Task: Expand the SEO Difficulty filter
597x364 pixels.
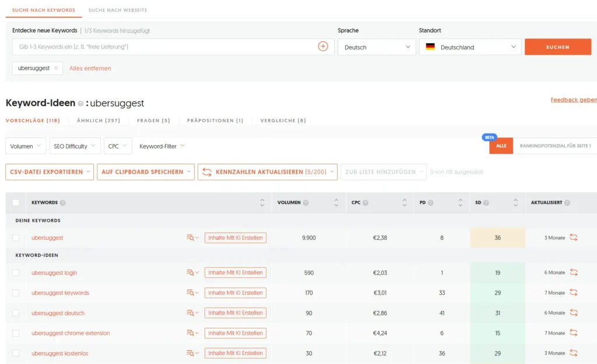Action: pos(75,146)
